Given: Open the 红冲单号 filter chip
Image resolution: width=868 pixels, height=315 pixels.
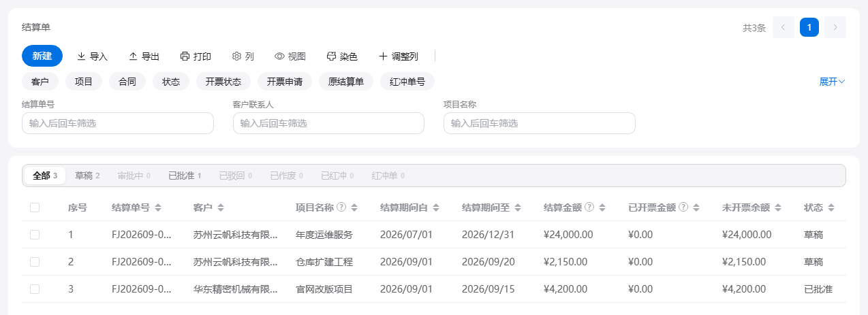Looking at the screenshot, I should 407,82.
